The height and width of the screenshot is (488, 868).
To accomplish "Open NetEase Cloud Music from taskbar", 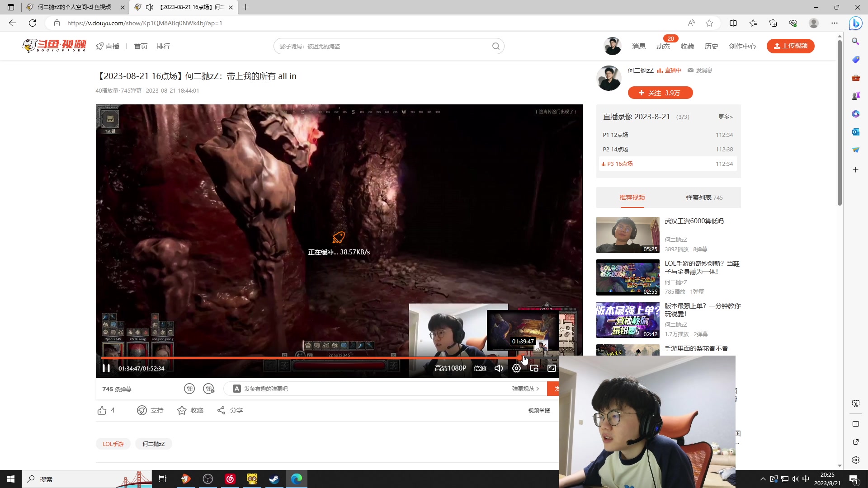I will click(x=230, y=479).
